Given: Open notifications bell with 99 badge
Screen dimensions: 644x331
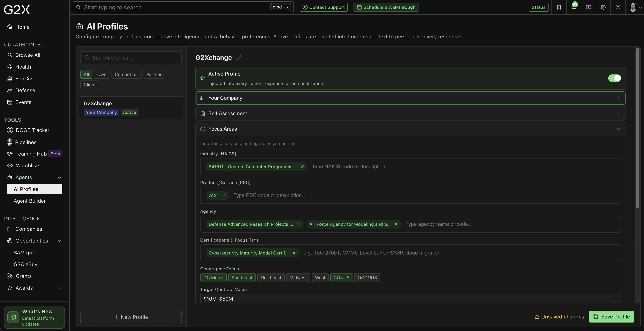Looking at the screenshot, I should point(574,7).
